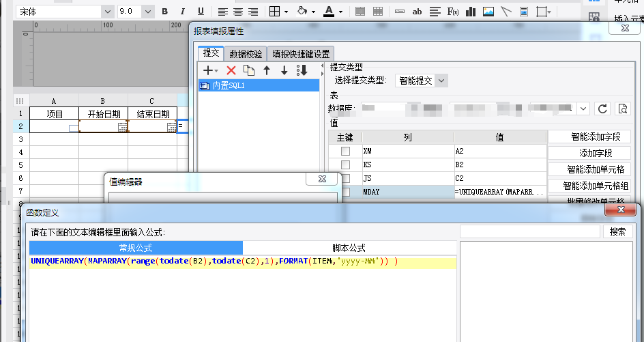This screenshot has width=644, height=342.
Task: Delete the selected submit item
Action: [x=231, y=71]
